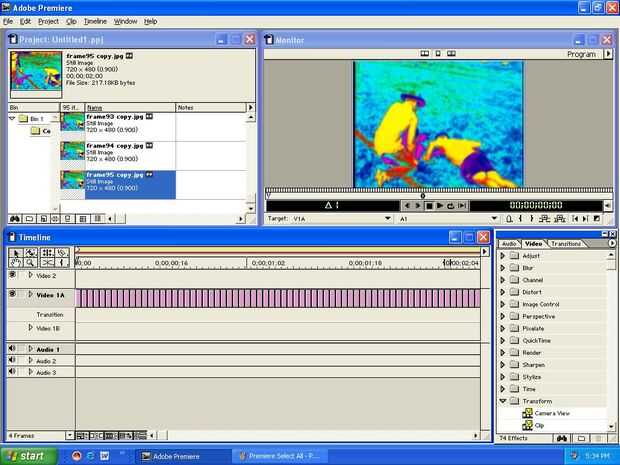
Task: Toggle eye icon for Video 1A track
Action: [13, 294]
